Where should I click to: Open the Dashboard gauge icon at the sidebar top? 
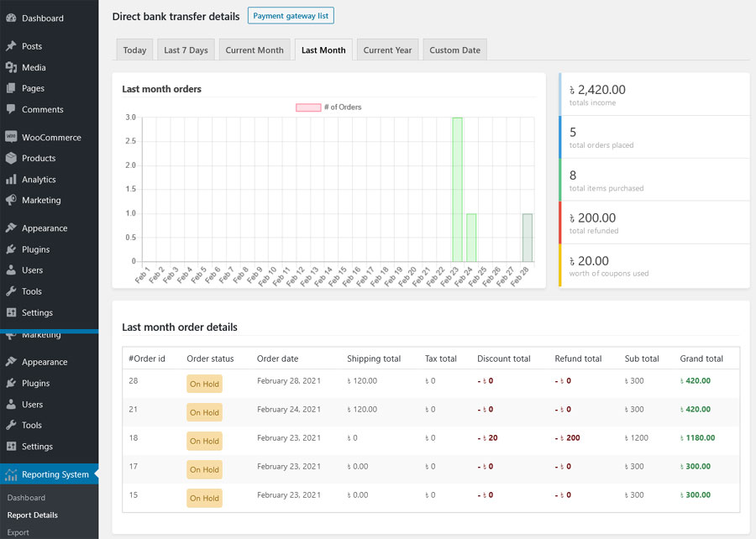pyautogui.click(x=11, y=18)
